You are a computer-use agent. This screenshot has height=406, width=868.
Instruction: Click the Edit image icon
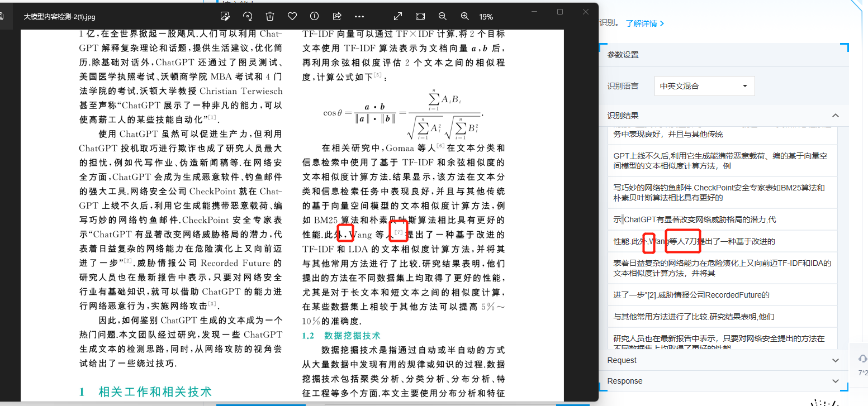pyautogui.click(x=225, y=16)
